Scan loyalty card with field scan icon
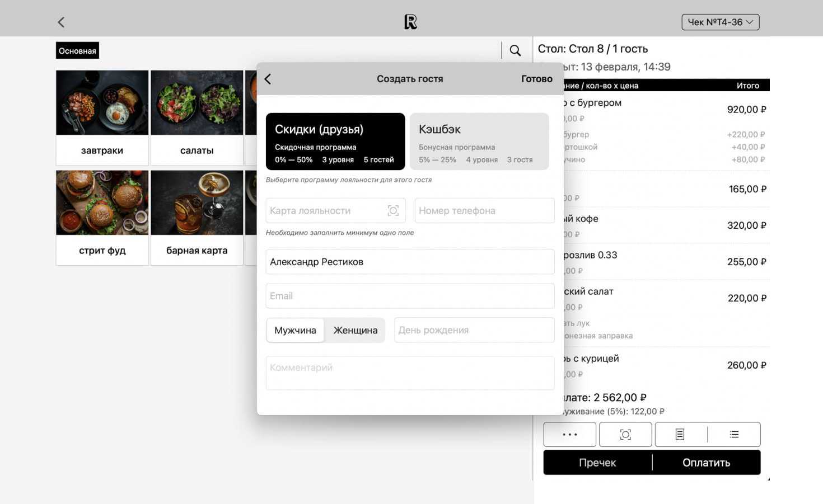The height and width of the screenshot is (504, 823). (393, 210)
